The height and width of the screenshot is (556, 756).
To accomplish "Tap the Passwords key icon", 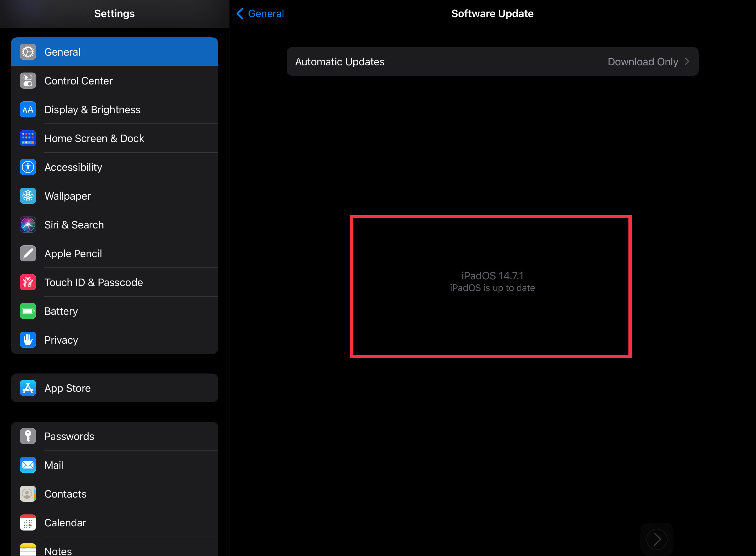I will [x=28, y=436].
